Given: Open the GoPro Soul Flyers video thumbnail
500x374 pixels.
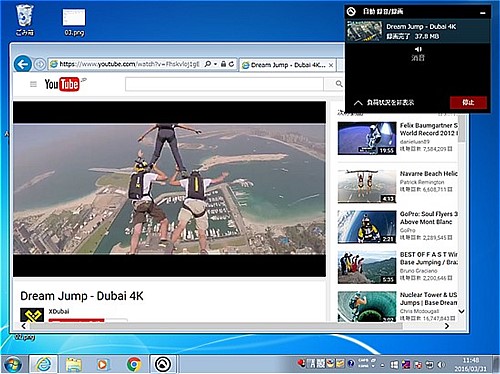Looking at the screenshot, I should coord(367,227).
